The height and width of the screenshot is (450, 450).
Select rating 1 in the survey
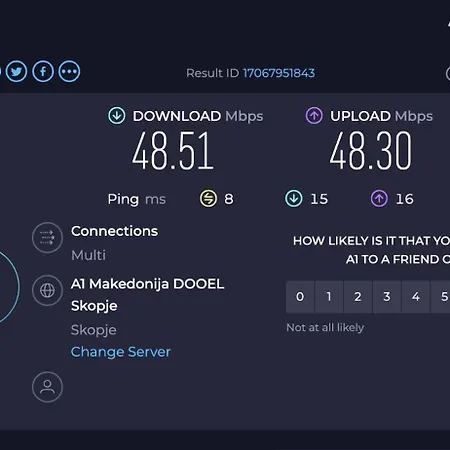[329, 297]
